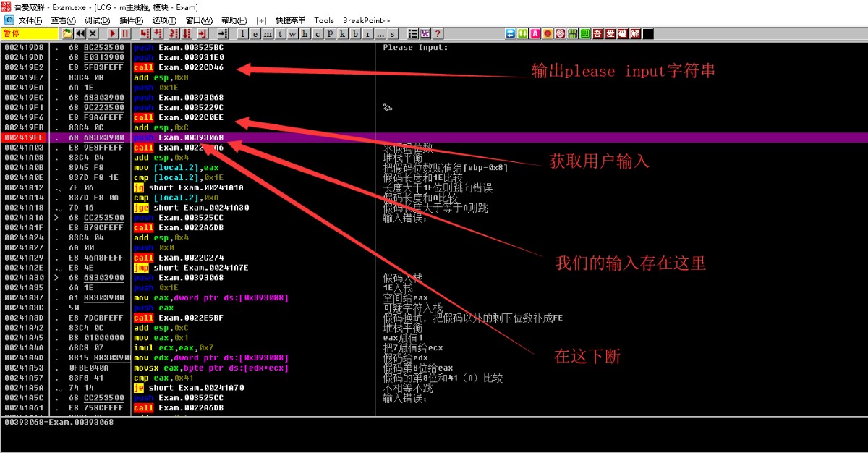This screenshot has height=453, width=868.
Task: Open the 选项(T) menu
Action: point(164,20)
